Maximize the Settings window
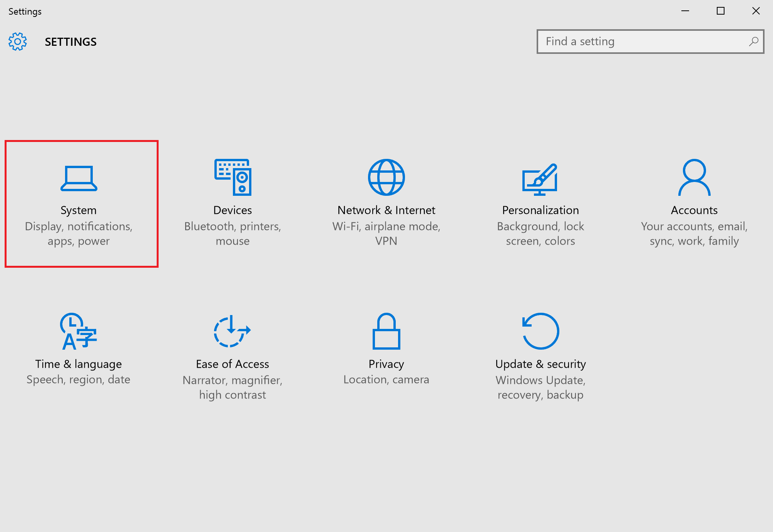773x532 pixels. tap(721, 11)
